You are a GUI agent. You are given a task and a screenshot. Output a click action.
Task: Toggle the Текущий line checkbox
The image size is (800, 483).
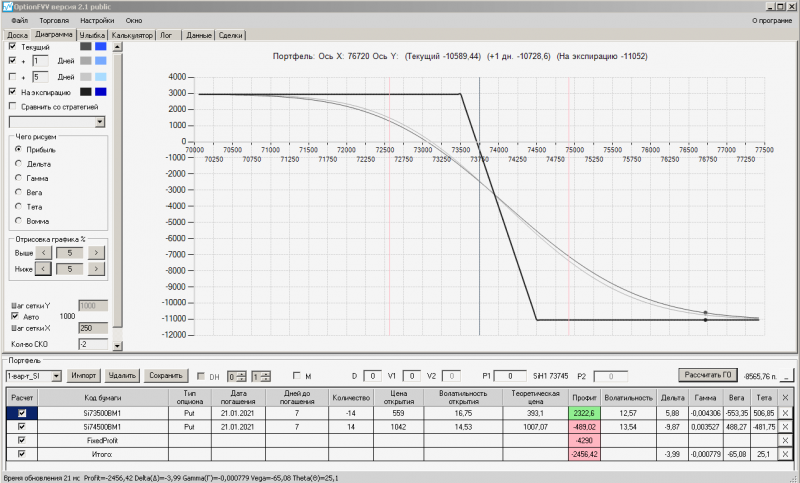(13, 46)
